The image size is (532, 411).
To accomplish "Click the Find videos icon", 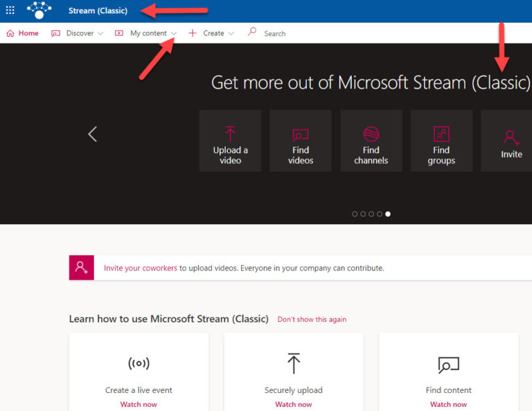I will point(301,134).
